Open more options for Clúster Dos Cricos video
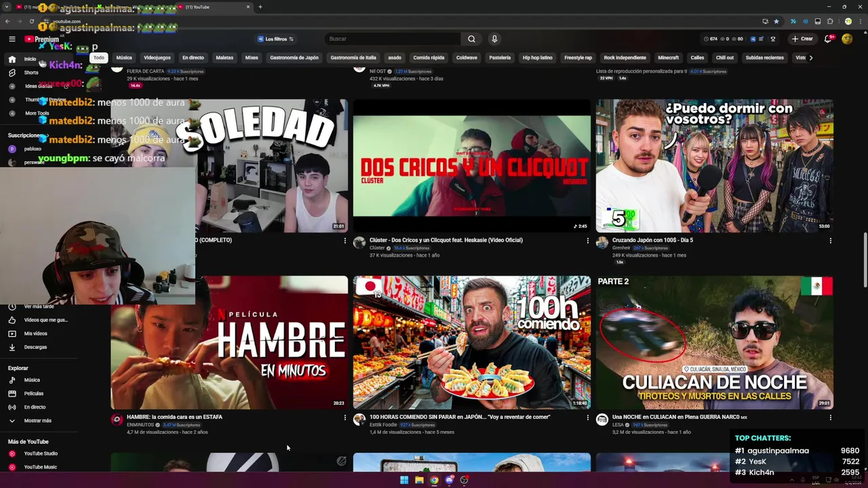 587,241
